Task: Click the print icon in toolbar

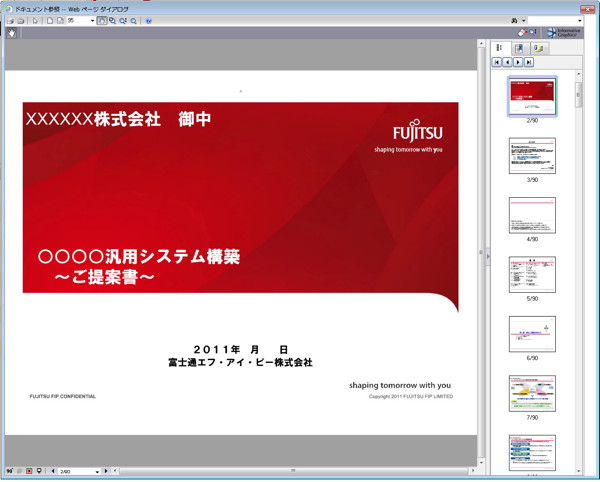Action: pyautogui.click(x=21, y=21)
